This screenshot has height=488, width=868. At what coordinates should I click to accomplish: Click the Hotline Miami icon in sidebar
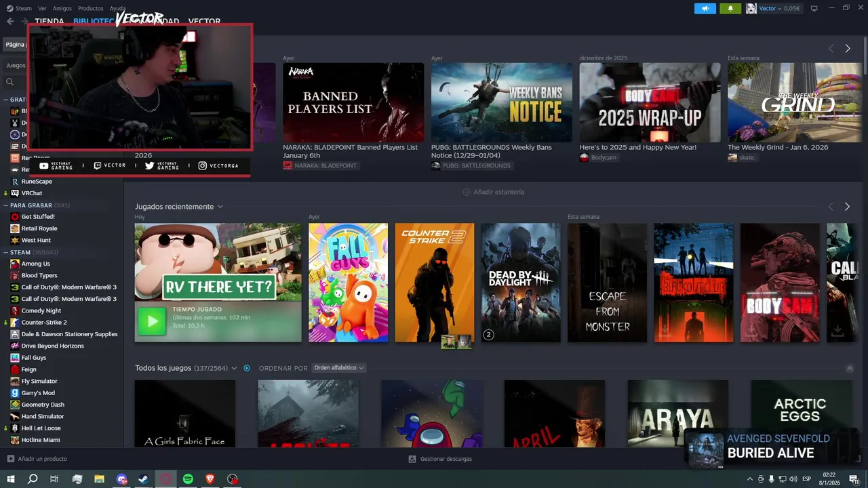point(15,440)
